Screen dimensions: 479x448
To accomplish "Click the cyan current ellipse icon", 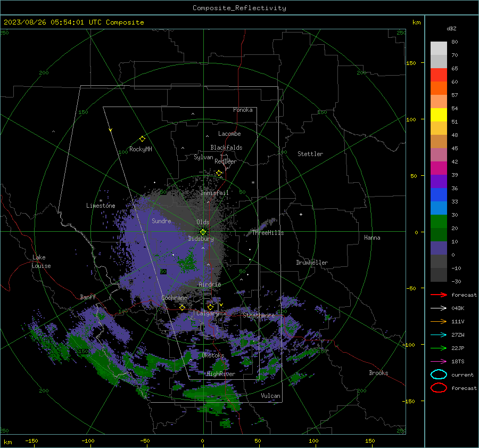I will 439,374.
